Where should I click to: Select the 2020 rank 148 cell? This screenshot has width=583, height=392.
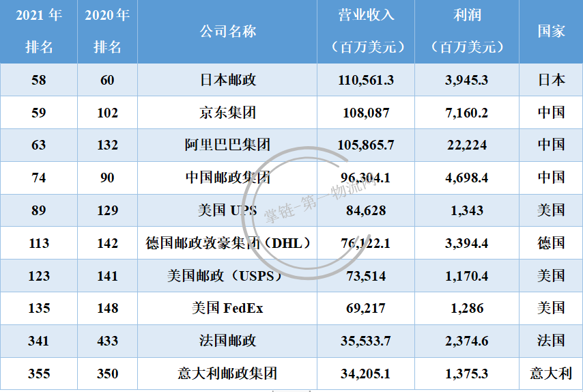[107, 308]
